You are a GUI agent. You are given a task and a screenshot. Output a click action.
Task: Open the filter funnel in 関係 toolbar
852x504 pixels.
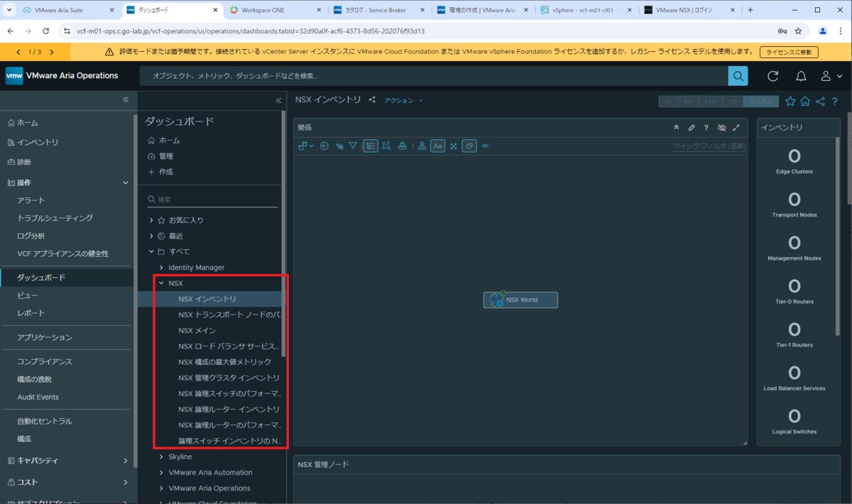click(353, 146)
